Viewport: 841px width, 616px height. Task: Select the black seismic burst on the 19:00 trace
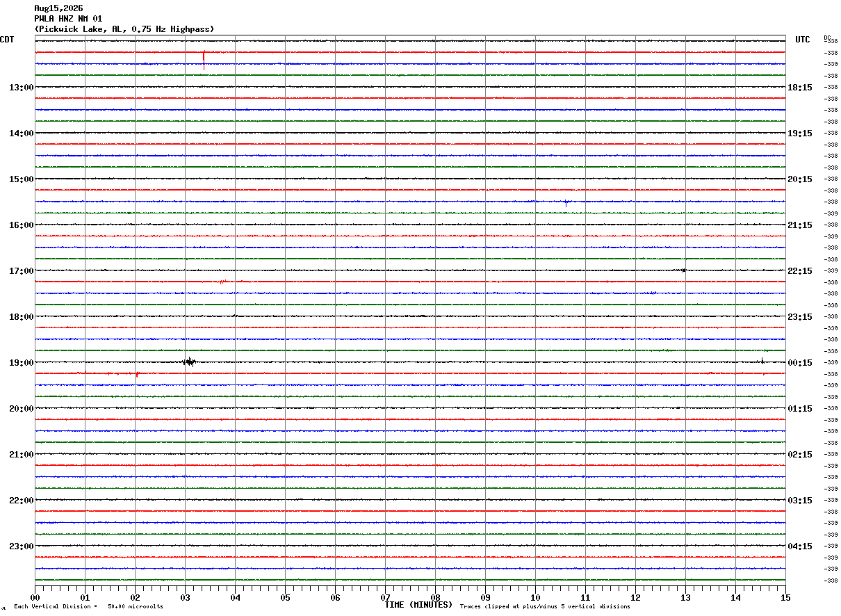(190, 362)
